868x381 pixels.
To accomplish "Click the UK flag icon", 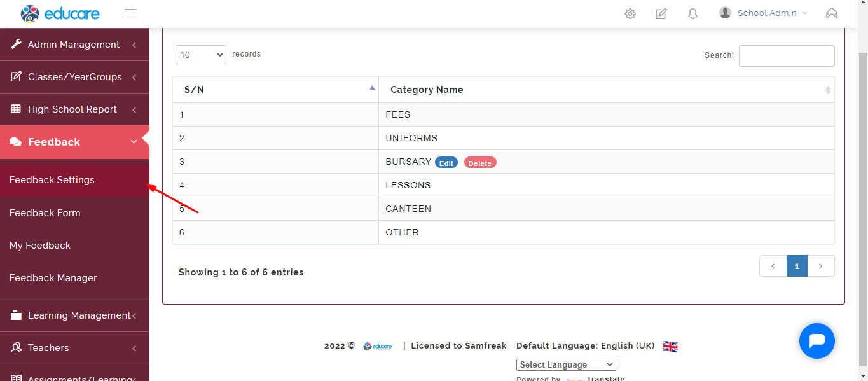I will coord(670,347).
